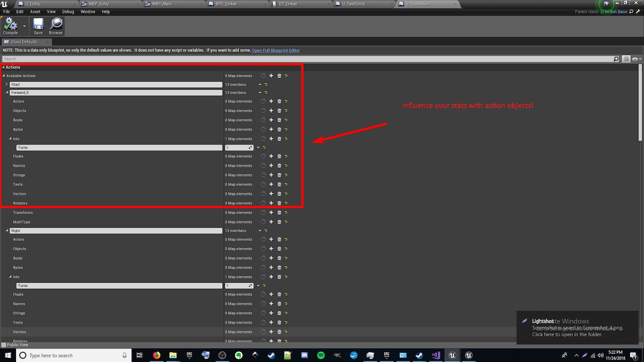Open the Debug menu

coord(68,12)
